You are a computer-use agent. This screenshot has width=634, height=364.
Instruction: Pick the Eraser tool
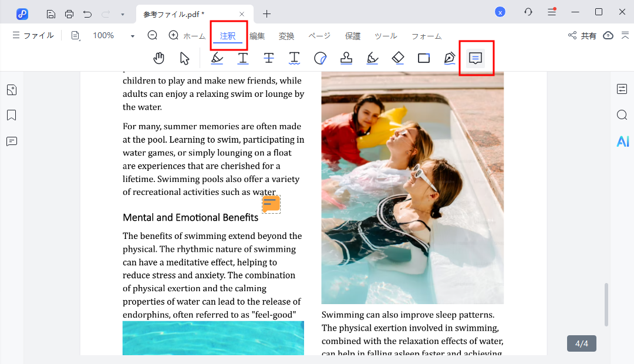(398, 58)
